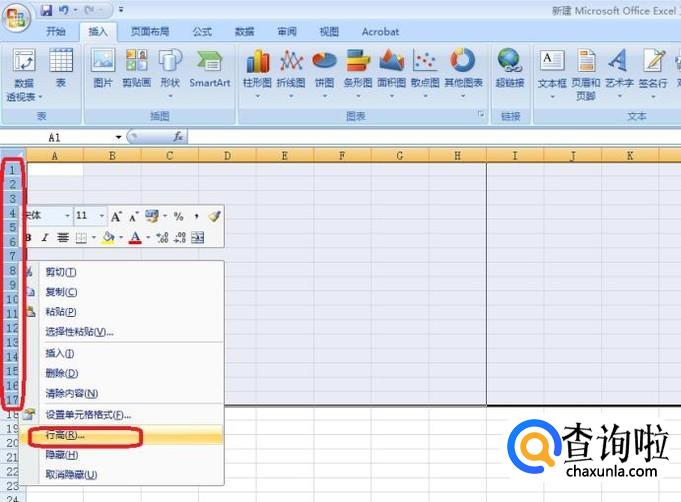Screen dimensions: 681x502
Task: Insert a column chart (柱形图)
Action: click(257, 73)
